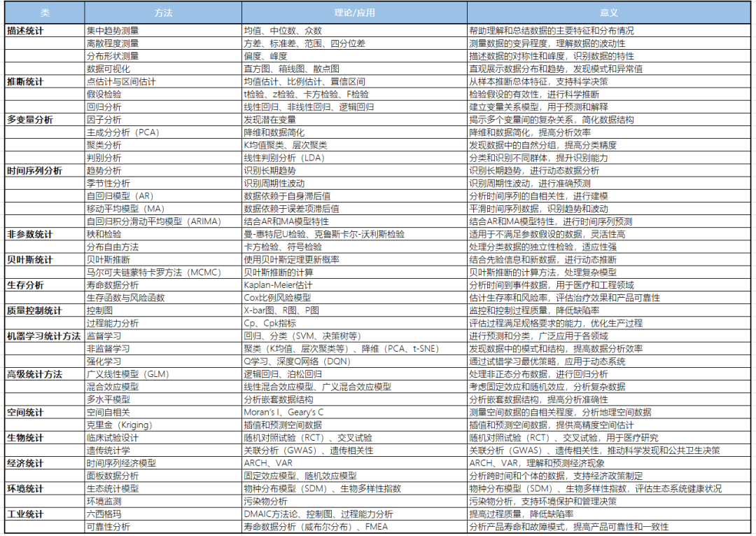Click the 季节性分析 method cell
Image resolution: width=756 pixels, height=536 pixels.
163,184
